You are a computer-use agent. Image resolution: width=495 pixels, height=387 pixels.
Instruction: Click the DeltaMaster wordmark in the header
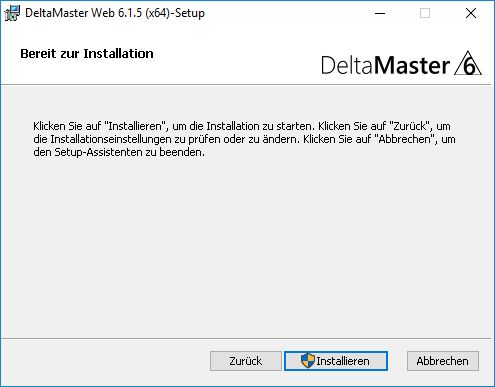point(385,65)
